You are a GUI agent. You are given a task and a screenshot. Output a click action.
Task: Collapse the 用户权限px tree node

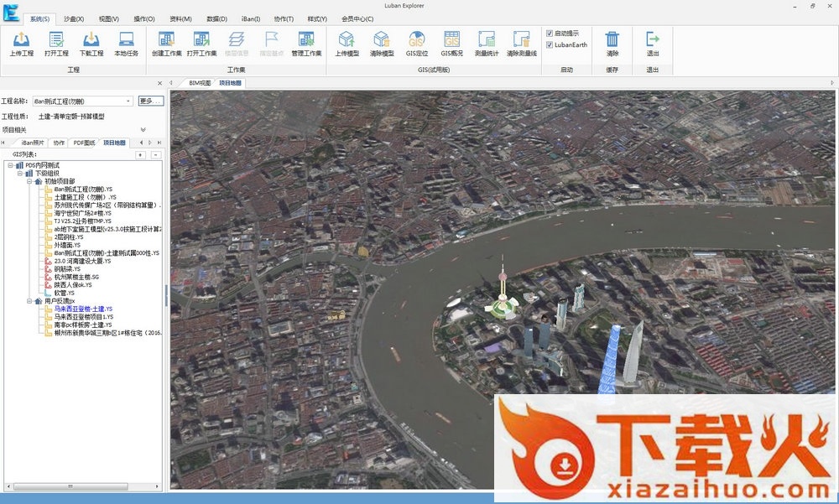click(29, 301)
